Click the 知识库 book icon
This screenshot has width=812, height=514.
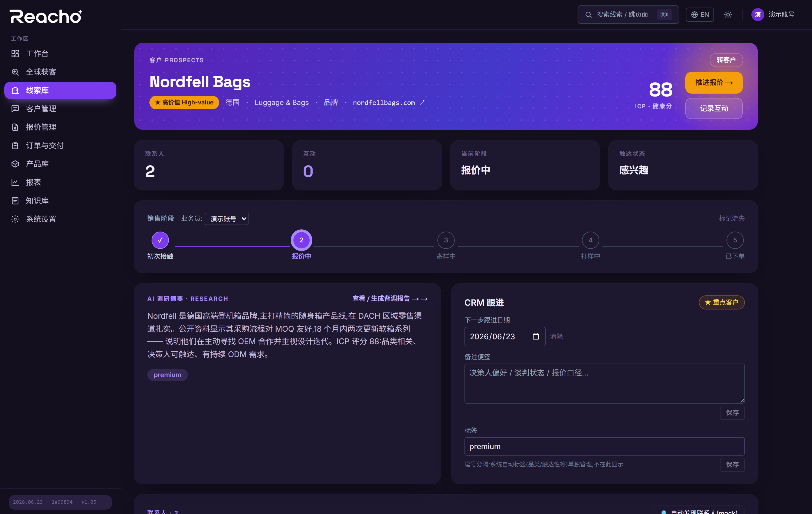click(x=15, y=200)
